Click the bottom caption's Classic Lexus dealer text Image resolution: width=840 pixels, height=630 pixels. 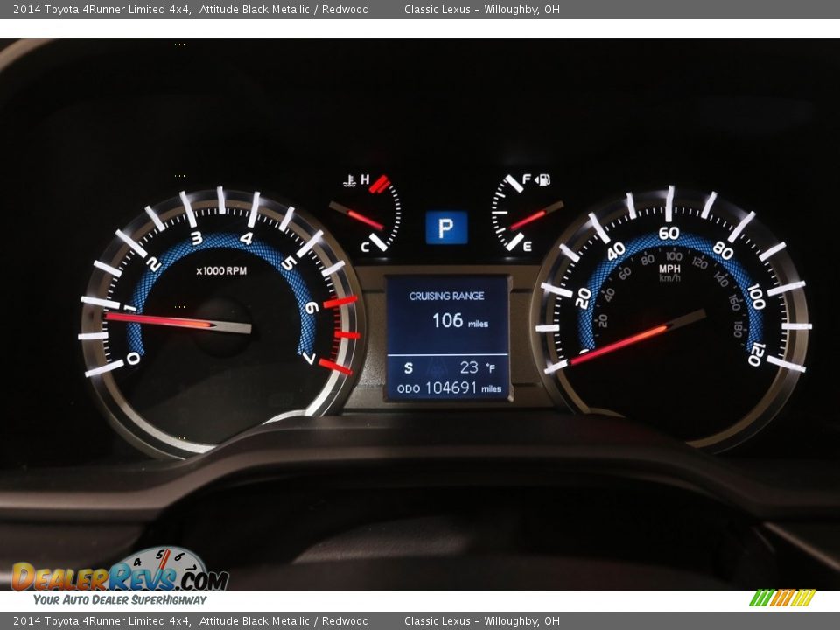click(482, 621)
